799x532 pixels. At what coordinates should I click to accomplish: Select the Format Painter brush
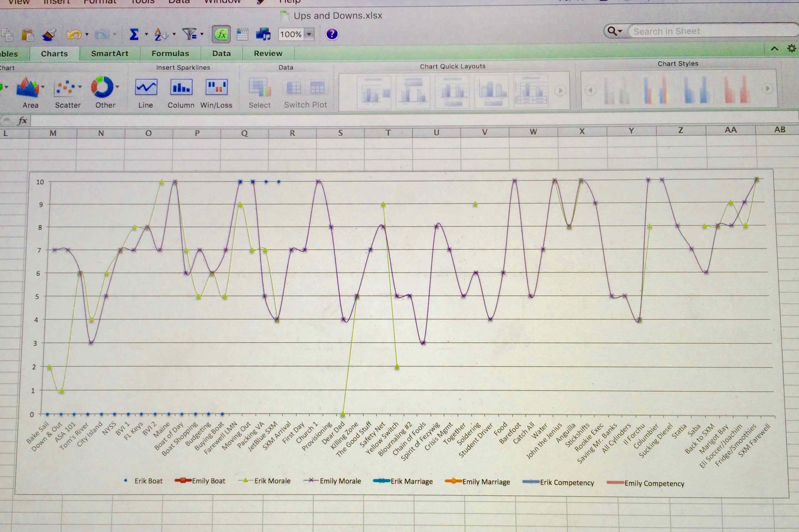pos(49,34)
